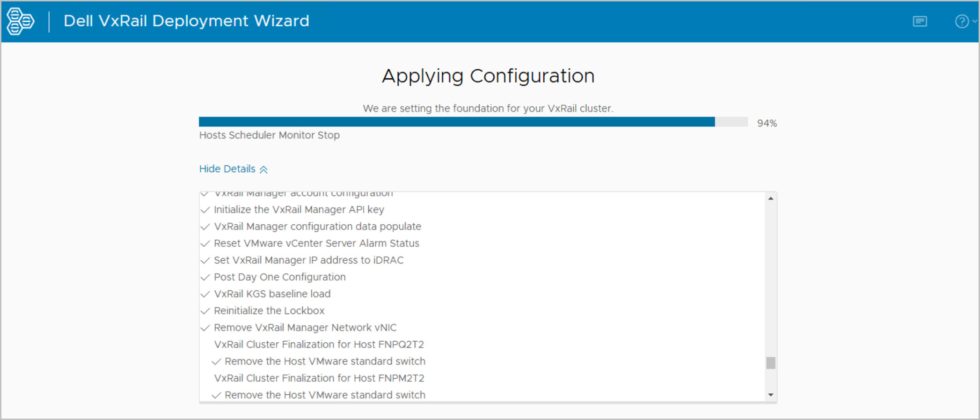Click checkmark beside VxRail Manager configuration data populate
980x420 pixels.
click(x=205, y=227)
